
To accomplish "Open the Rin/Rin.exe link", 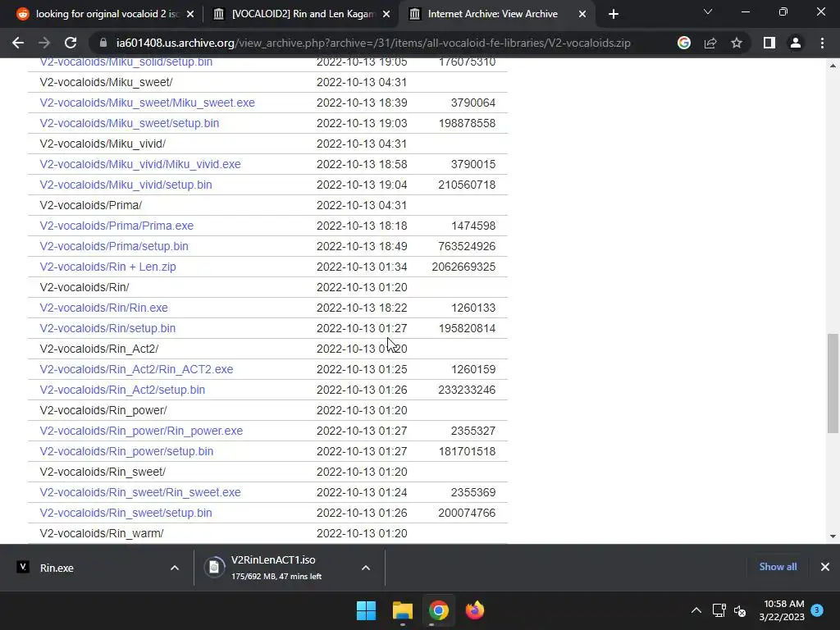I will (x=103, y=308).
